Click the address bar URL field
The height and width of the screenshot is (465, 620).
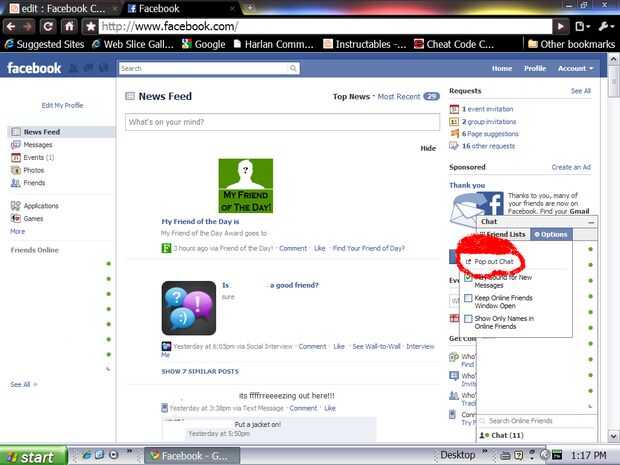[x=325, y=26]
